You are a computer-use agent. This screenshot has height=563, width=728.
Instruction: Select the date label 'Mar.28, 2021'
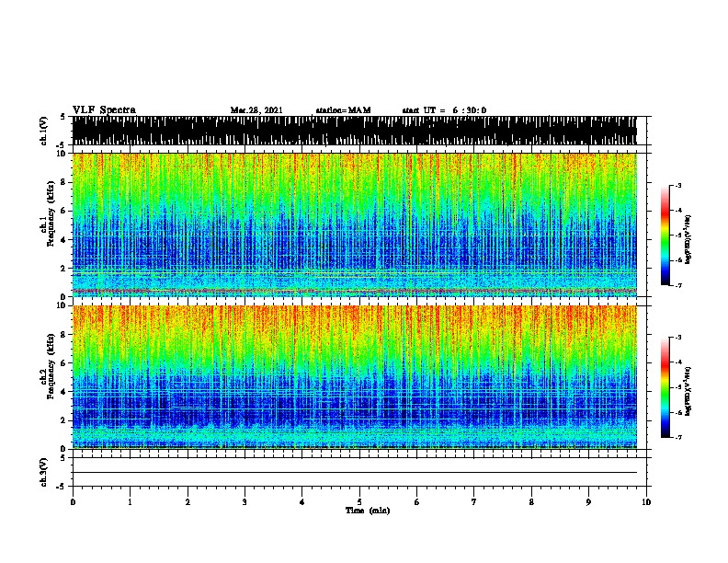(256, 110)
